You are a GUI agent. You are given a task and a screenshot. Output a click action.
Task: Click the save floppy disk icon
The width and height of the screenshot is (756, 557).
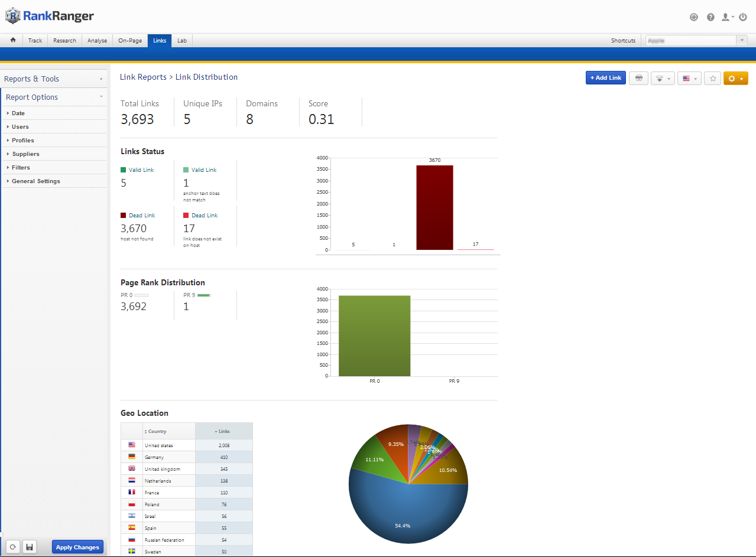coord(30,547)
